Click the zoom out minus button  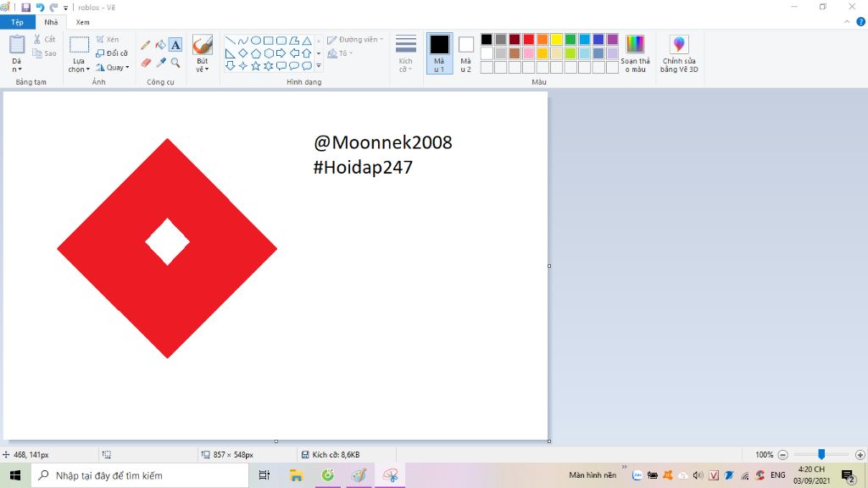pyautogui.click(x=782, y=455)
